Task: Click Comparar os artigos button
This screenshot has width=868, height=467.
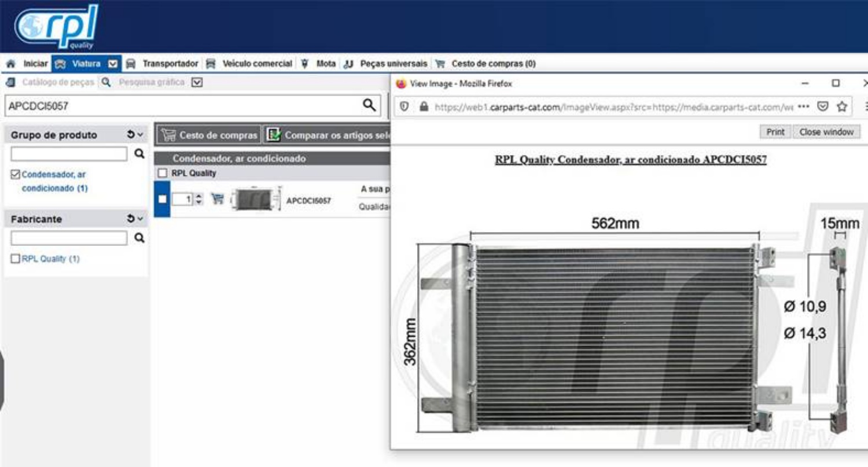Action: pyautogui.click(x=328, y=135)
